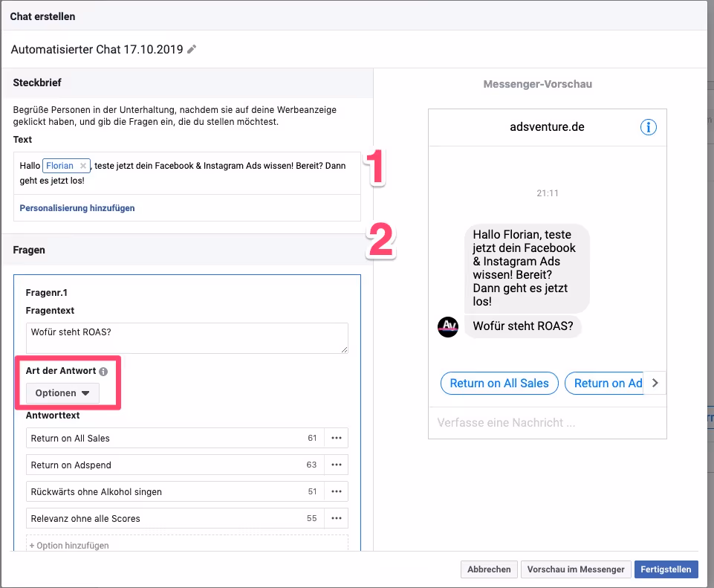Click the greeting text field
Screen dimensions: 714x588
pos(187,173)
